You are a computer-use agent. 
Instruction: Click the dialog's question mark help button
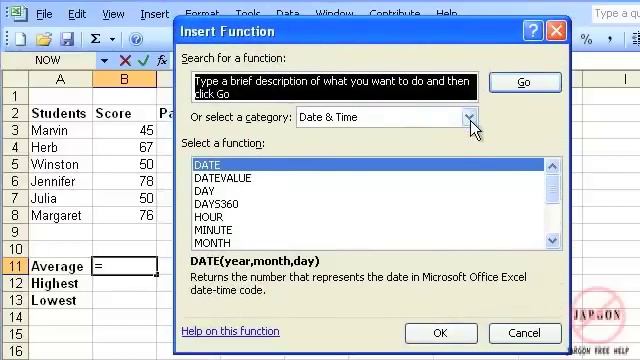pos(533,31)
